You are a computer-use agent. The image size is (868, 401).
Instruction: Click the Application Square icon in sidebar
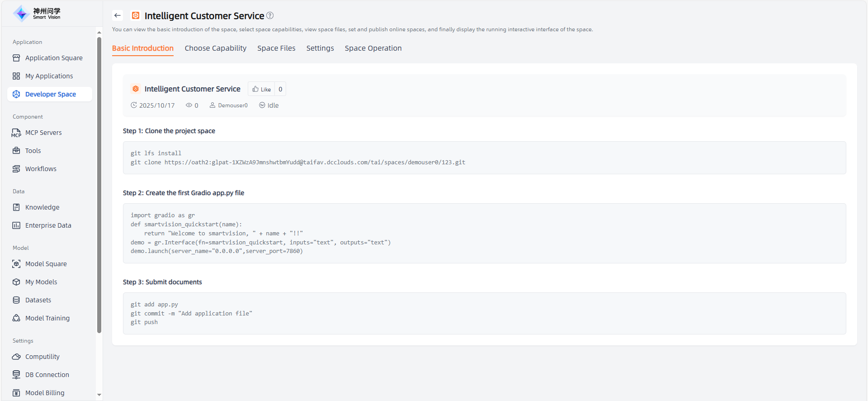[x=16, y=58]
